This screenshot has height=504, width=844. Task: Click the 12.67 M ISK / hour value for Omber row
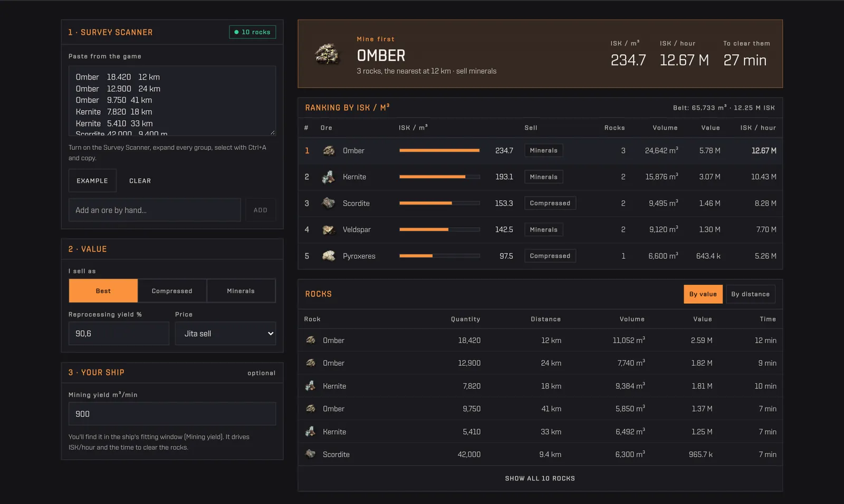pos(764,151)
